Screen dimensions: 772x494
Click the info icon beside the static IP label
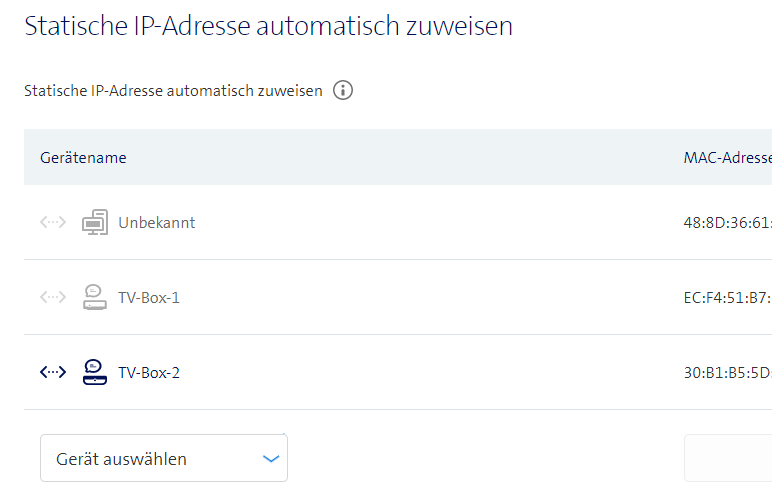[343, 91]
